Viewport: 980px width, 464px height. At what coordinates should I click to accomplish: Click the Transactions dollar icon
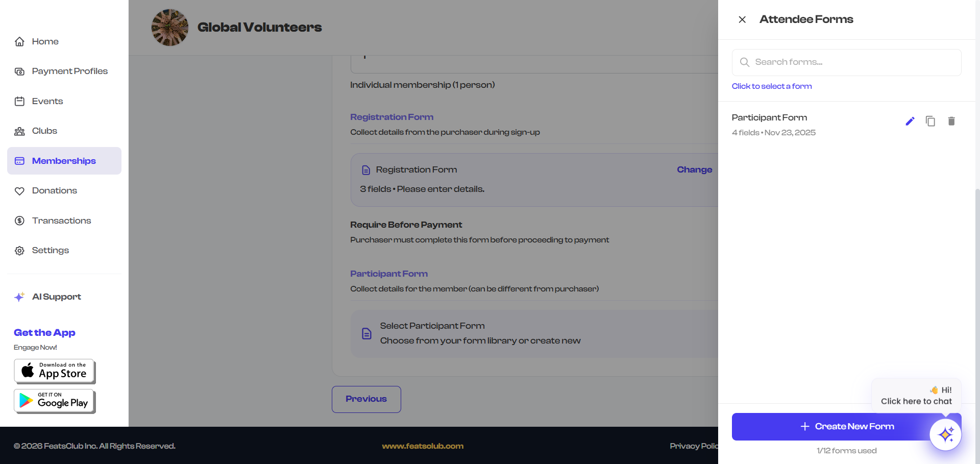point(19,221)
